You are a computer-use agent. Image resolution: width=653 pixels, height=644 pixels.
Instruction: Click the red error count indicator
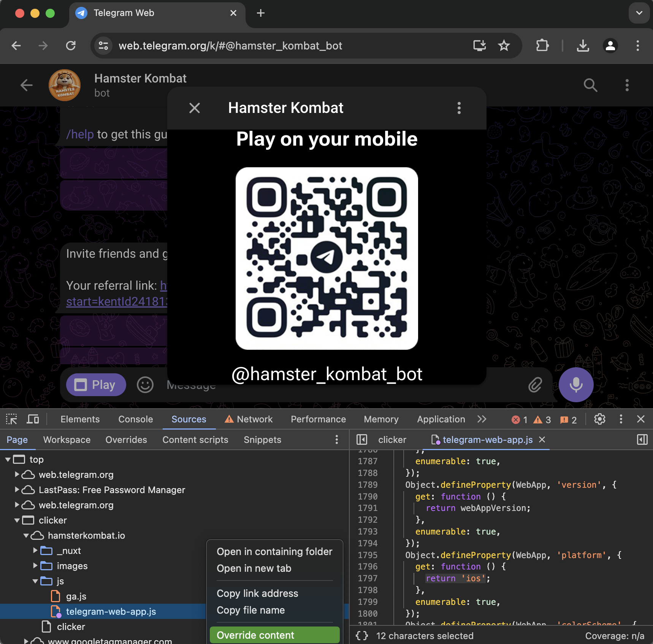coord(520,420)
